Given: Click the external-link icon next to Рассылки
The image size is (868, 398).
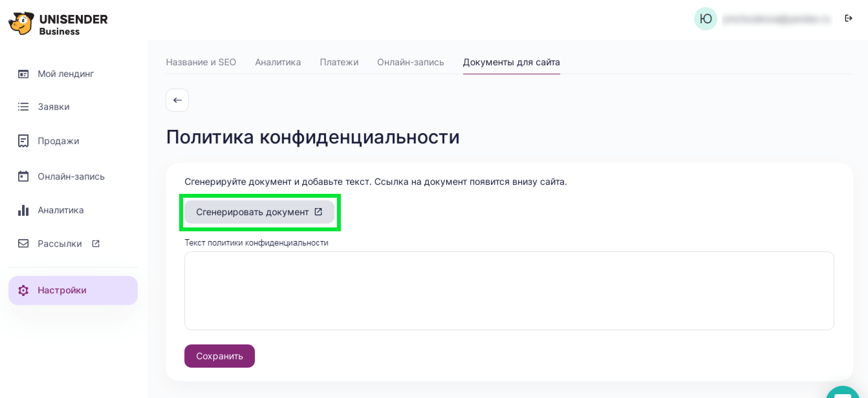Looking at the screenshot, I should (96, 244).
